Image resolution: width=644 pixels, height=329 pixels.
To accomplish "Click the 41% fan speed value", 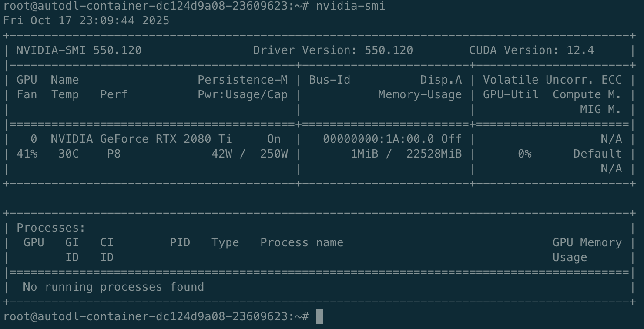I will coord(27,154).
